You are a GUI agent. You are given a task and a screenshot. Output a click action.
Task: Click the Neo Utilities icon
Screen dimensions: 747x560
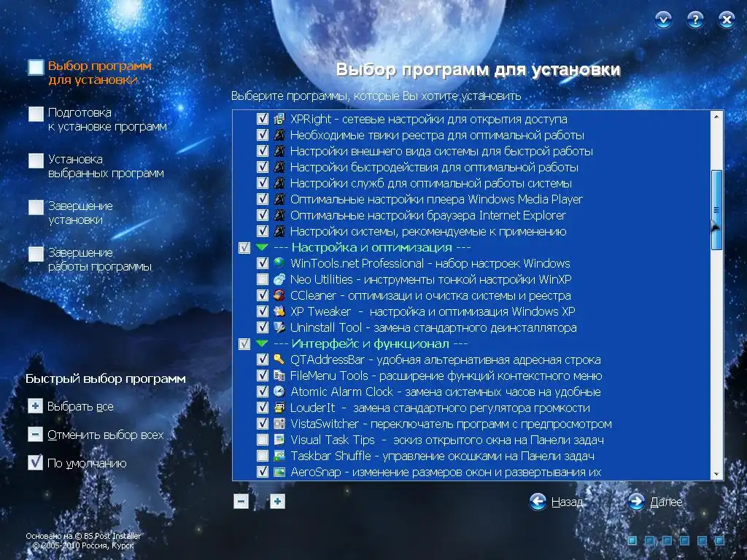[x=279, y=279]
